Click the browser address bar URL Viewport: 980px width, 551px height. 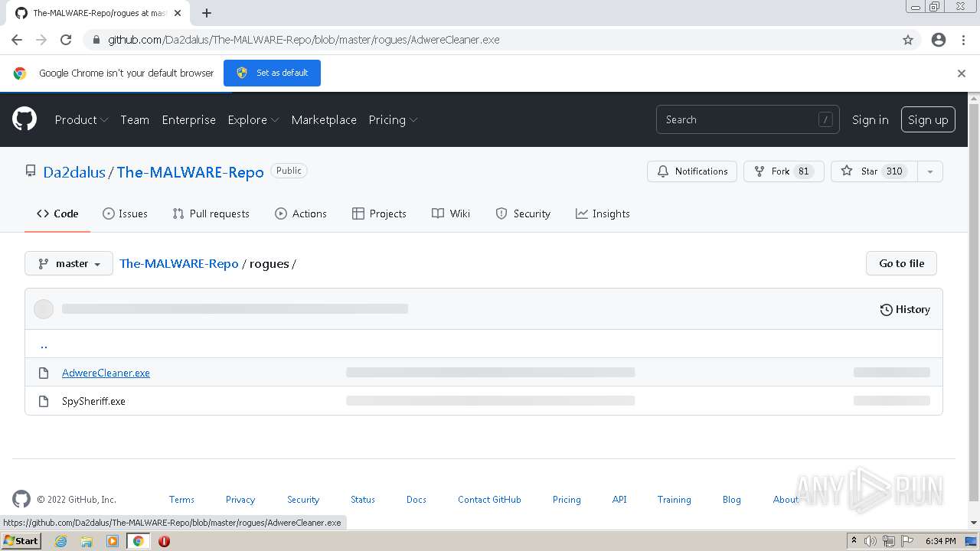303,40
